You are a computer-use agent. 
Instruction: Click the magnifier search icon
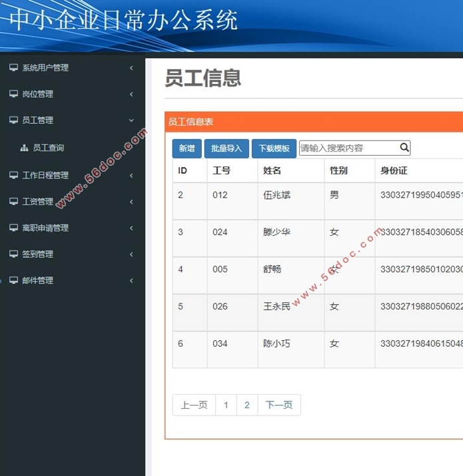point(404,148)
